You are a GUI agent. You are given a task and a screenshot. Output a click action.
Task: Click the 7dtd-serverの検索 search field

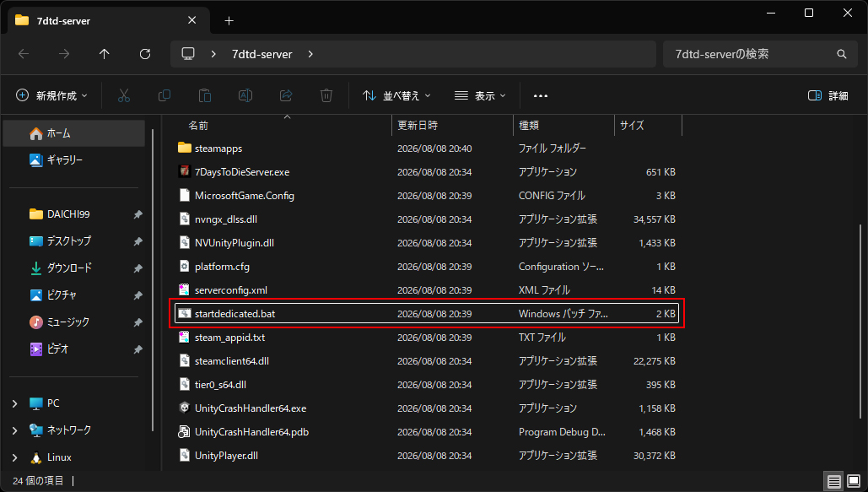pyautogui.click(x=760, y=54)
